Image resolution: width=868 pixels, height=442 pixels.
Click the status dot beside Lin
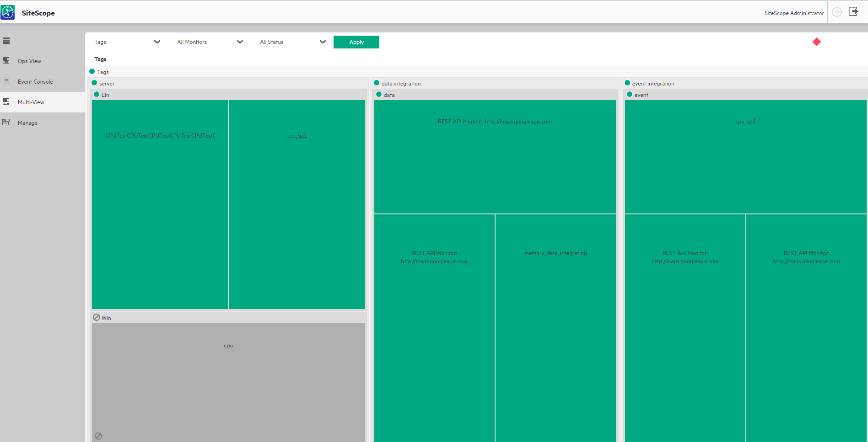pos(97,94)
